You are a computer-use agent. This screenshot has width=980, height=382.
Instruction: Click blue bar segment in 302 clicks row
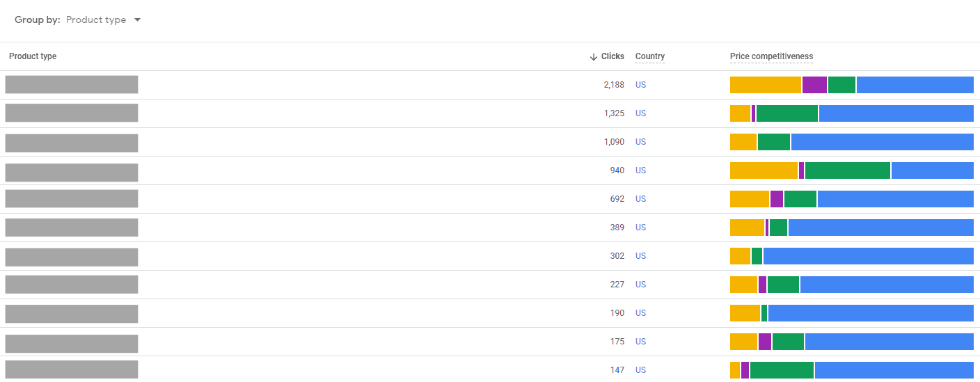(x=868, y=256)
